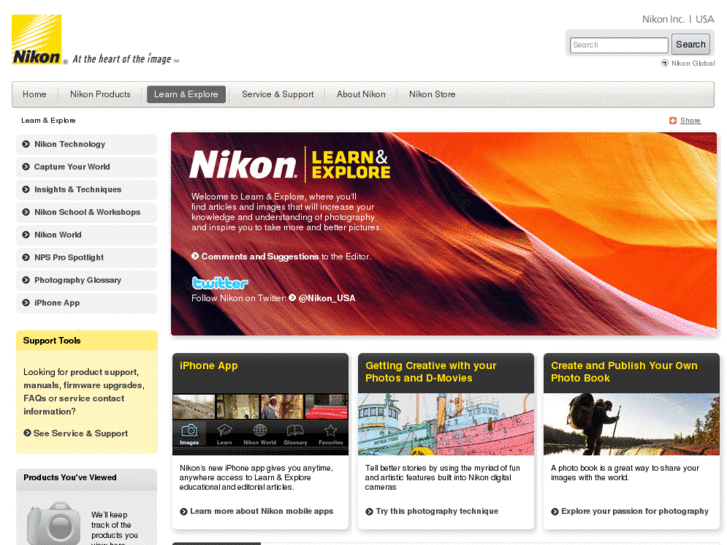This screenshot has height=545, width=727.
Task: Open Nikon School & Workshops link
Action: 87,212
